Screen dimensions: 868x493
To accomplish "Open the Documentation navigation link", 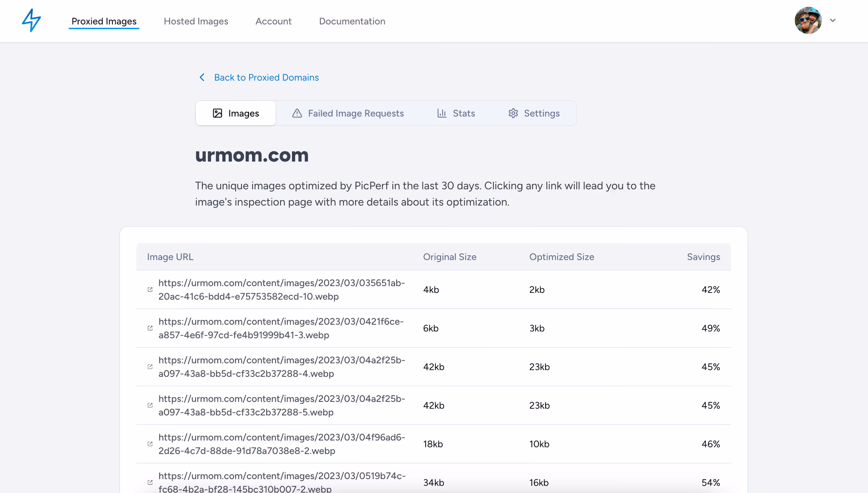I will tap(352, 21).
